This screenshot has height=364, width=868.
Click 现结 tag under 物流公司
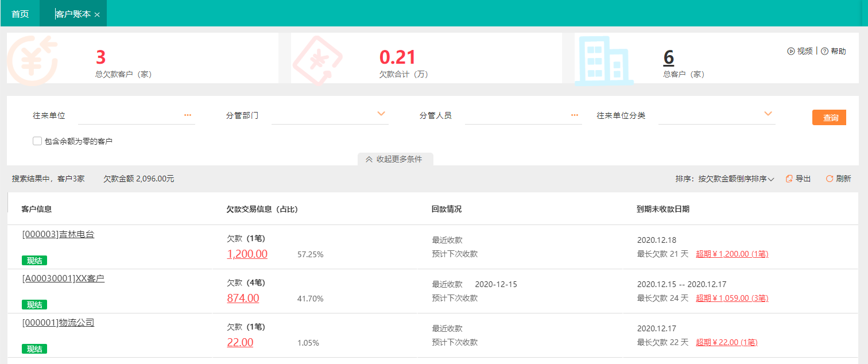coord(34,349)
